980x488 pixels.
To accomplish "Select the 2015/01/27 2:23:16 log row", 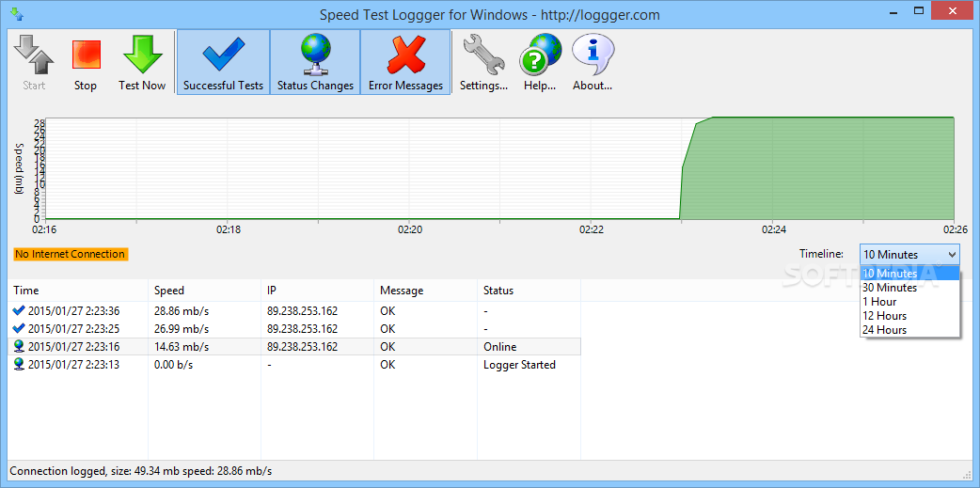I will click(x=294, y=347).
